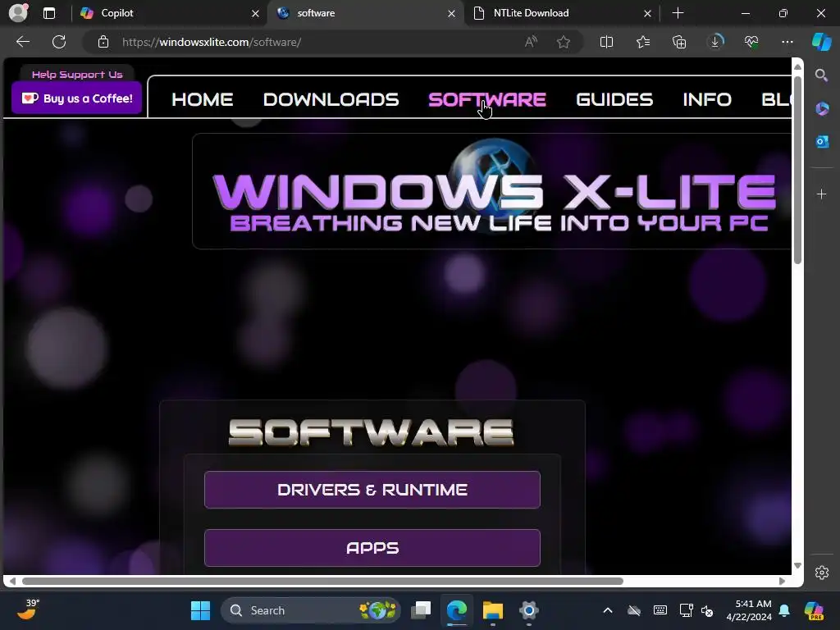Open SOFTWARE menu item
Viewport: 840px width, 630px height.
click(487, 99)
